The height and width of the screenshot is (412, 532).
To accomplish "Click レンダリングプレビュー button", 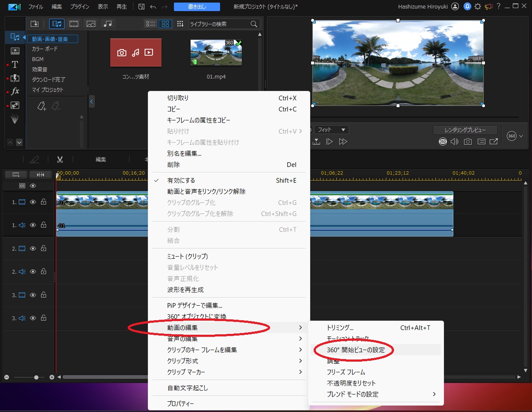I will coord(465,130).
